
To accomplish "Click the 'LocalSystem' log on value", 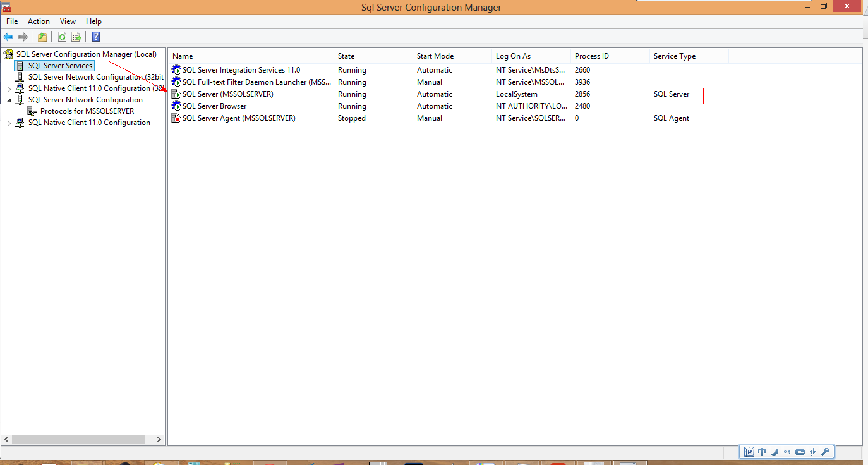I will click(x=517, y=94).
